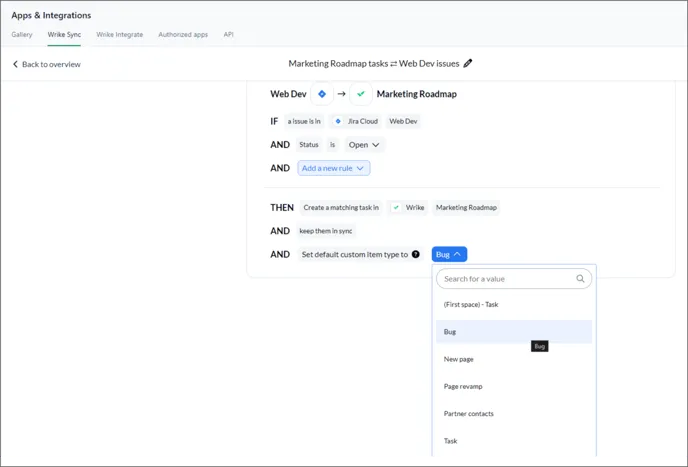Select (First space) - Task option
The image size is (688, 467).
click(514, 304)
